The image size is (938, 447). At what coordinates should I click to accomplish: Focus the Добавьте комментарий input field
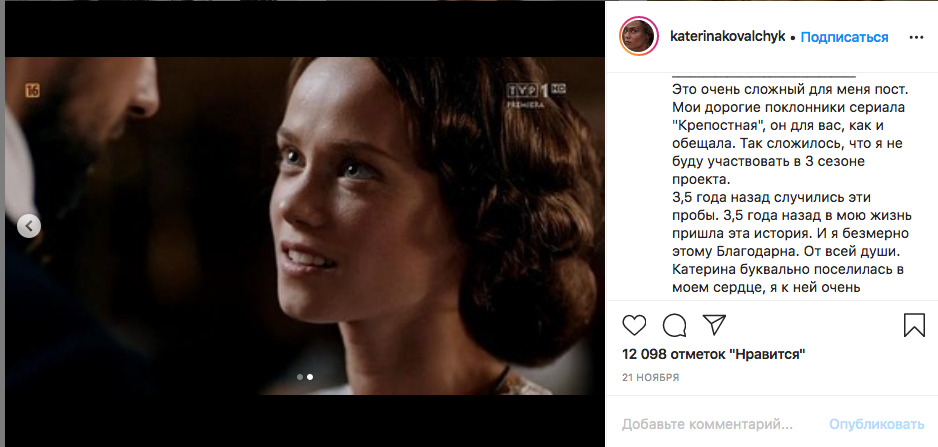pyautogui.click(x=707, y=425)
